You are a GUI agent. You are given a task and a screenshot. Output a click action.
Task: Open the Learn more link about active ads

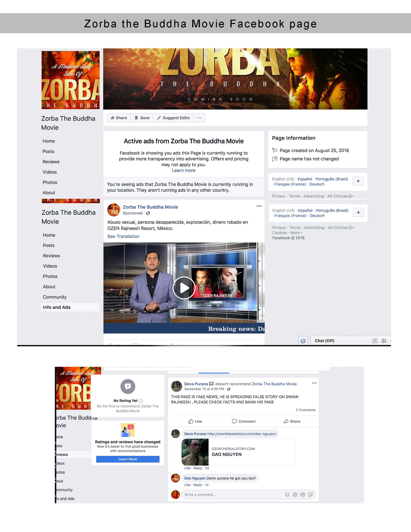[183, 170]
